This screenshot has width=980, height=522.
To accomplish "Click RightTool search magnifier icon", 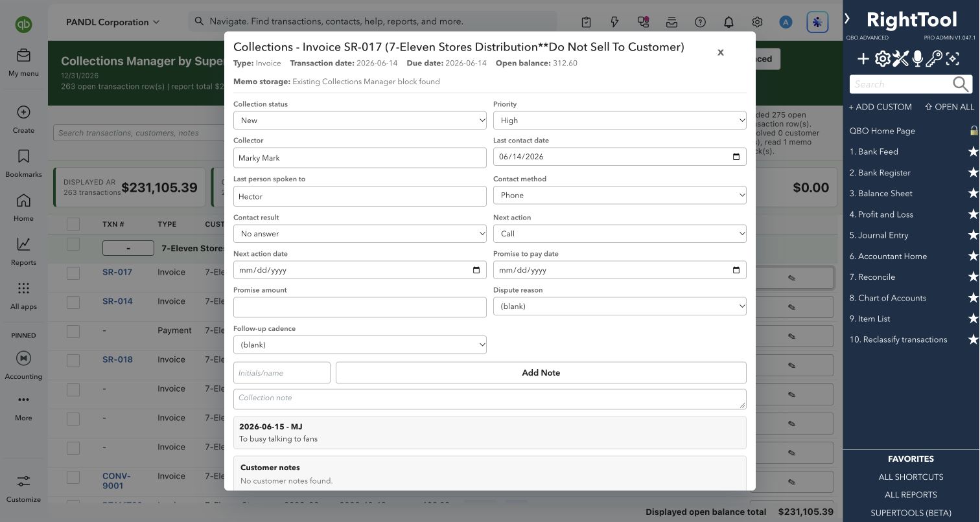I will [x=961, y=84].
